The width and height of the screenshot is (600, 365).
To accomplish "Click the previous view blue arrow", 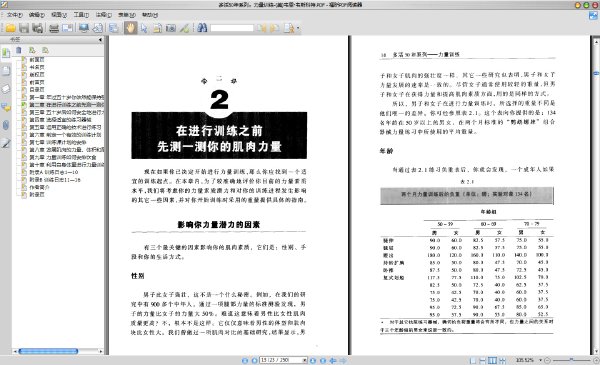I will pyautogui.click(x=333, y=360).
